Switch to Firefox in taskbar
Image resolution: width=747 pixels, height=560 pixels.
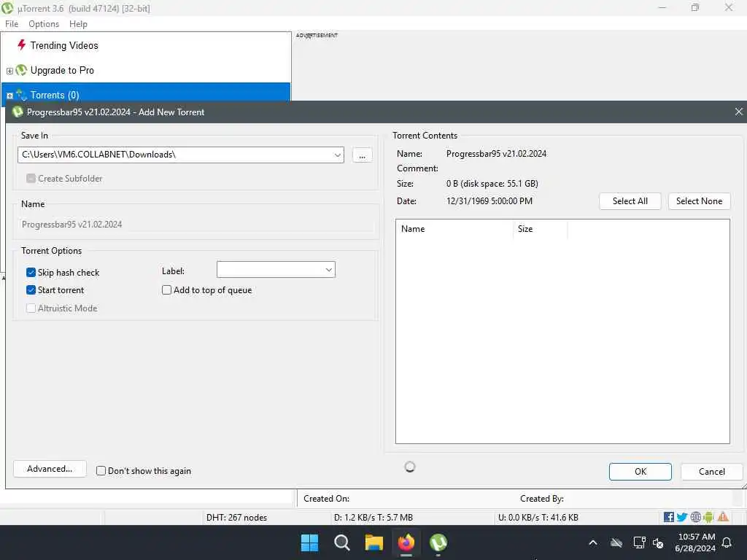(x=406, y=542)
